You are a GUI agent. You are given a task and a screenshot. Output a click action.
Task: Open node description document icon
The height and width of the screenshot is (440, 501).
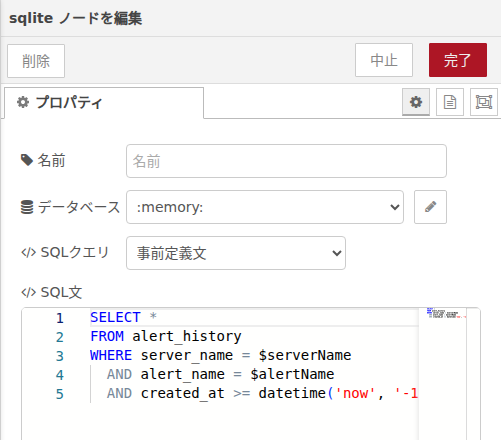(450, 102)
